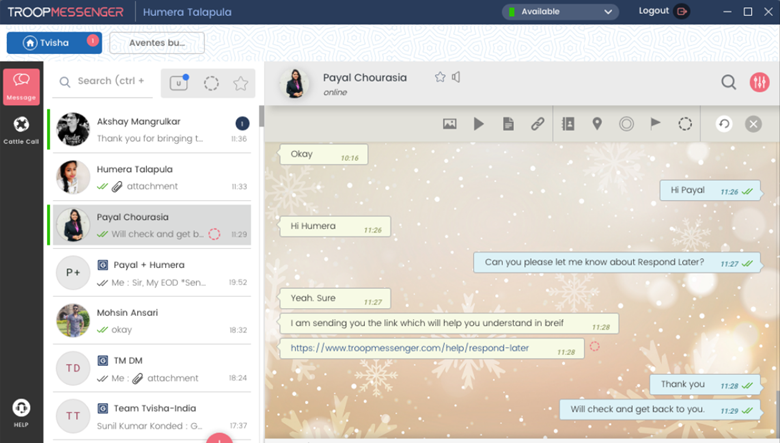
Task: Mark Payal Chourasia as favourite
Action: click(440, 77)
